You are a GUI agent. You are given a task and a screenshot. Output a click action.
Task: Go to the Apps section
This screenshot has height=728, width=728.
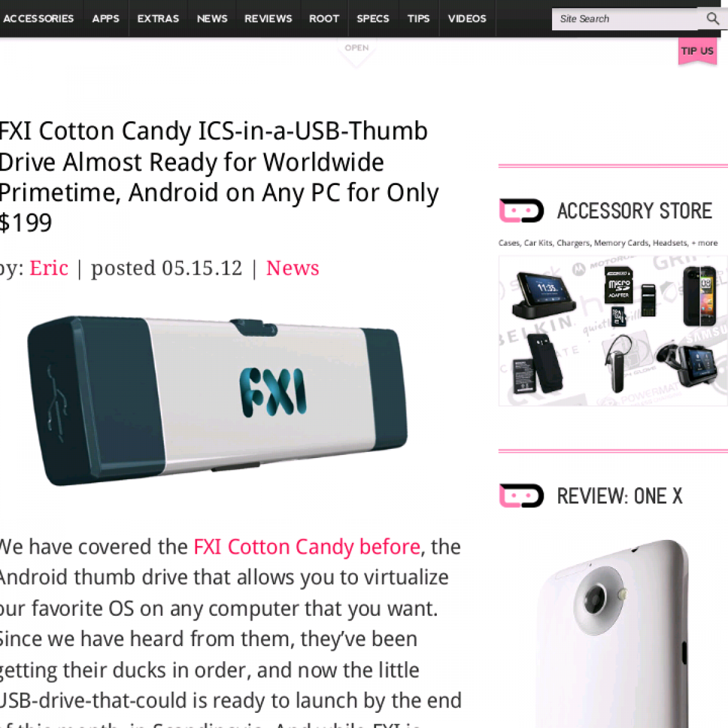click(106, 19)
